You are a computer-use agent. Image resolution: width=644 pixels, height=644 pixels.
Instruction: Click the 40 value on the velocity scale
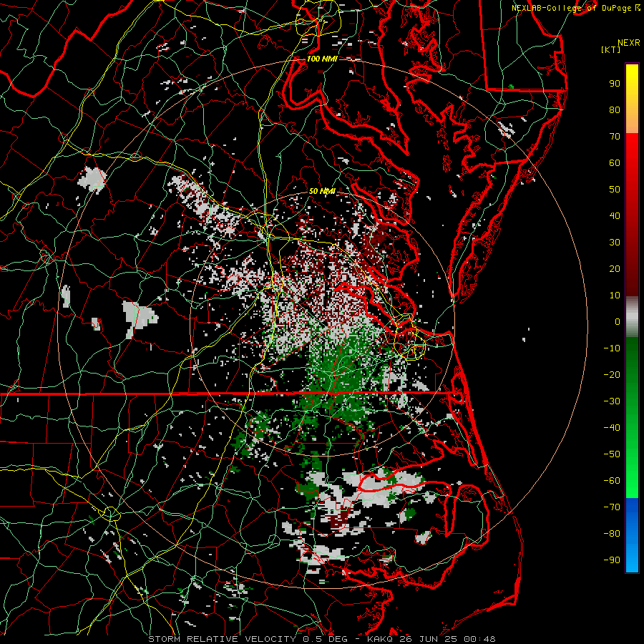[615, 215]
